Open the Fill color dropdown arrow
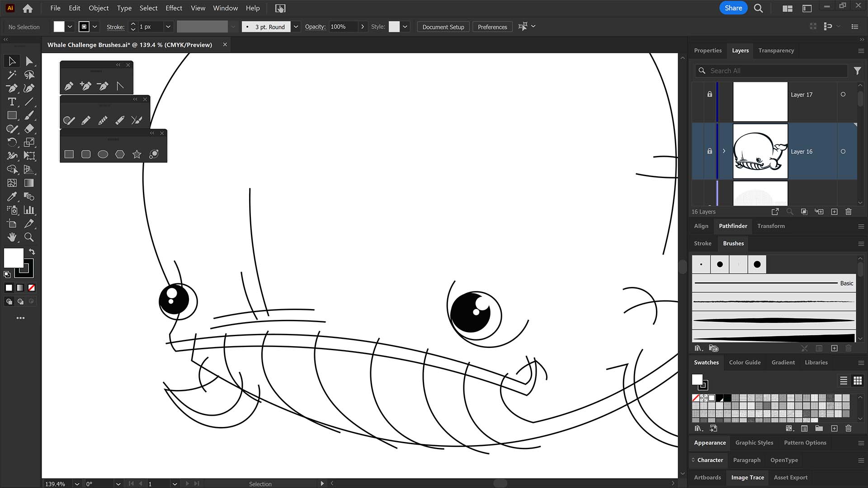Image resolution: width=868 pixels, height=488 pixels. 70,27
